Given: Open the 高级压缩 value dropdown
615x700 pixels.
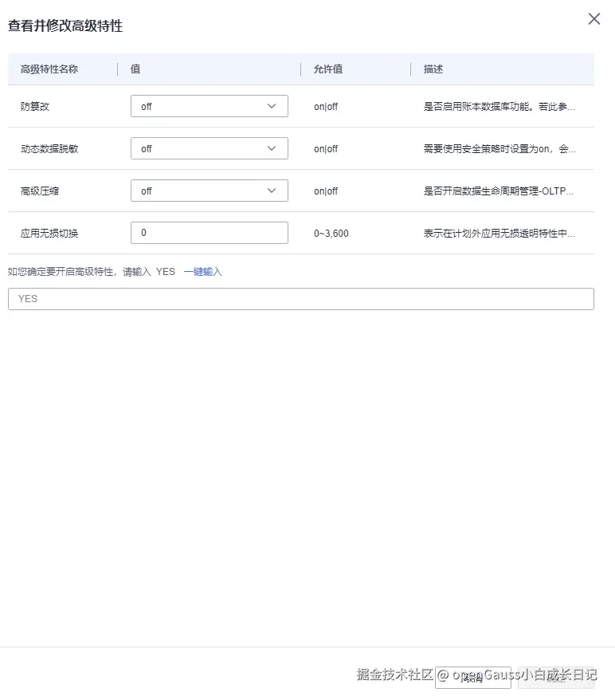Looking at the screenshot, I should tap(210, 191).
